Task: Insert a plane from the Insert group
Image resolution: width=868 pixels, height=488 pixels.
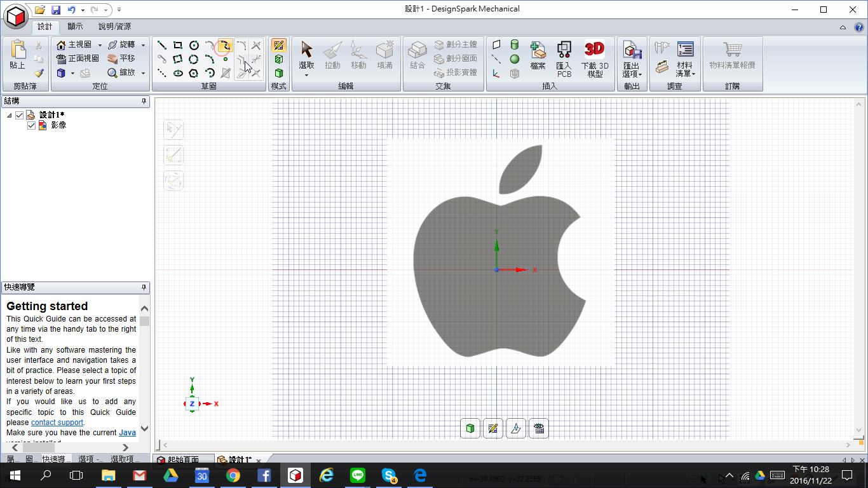Action: pyautogui.click(x=496, y=45)
